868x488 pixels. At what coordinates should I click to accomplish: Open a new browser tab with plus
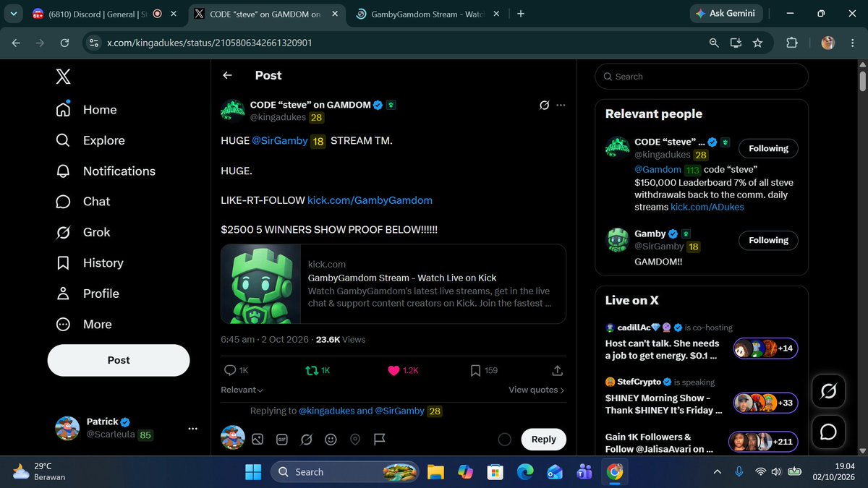[522, 13]
